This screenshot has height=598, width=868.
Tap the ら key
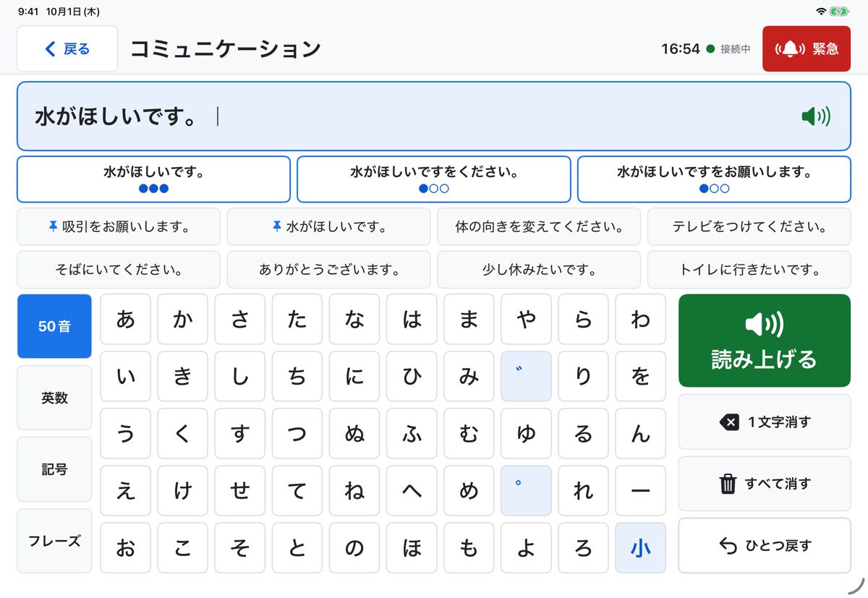(x=583, y=320)
